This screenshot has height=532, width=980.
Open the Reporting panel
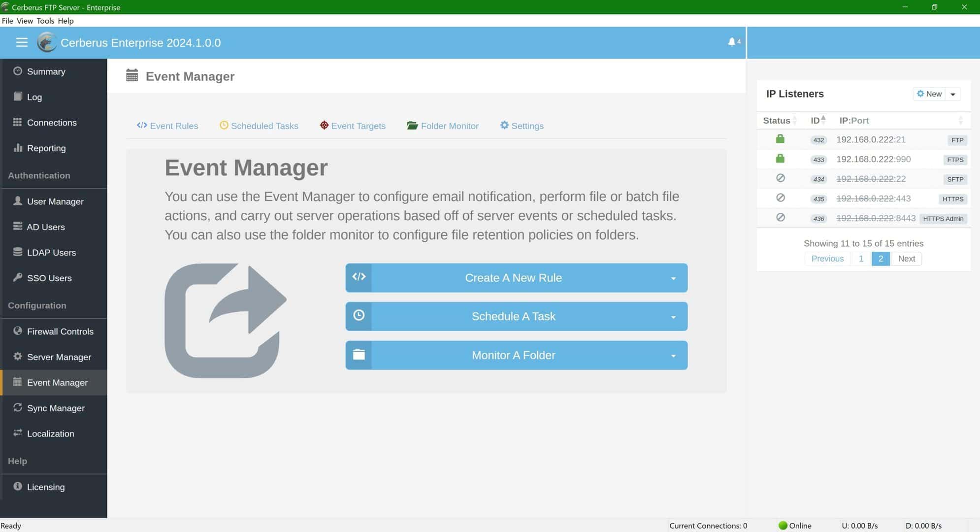(46, 148)
